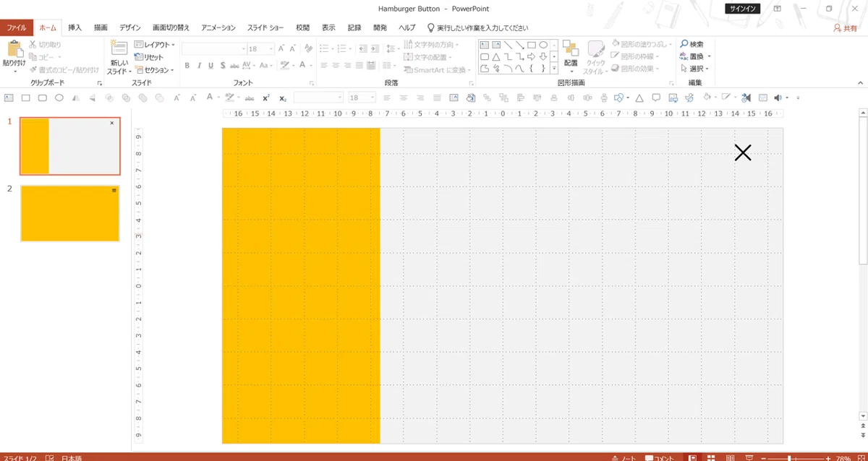Click the サインイン sign in button

[743, 9]
